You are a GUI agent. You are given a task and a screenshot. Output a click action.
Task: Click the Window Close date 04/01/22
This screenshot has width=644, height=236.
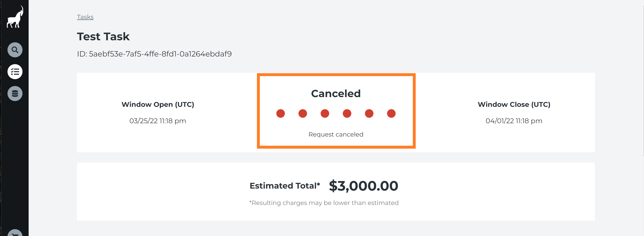514,121
